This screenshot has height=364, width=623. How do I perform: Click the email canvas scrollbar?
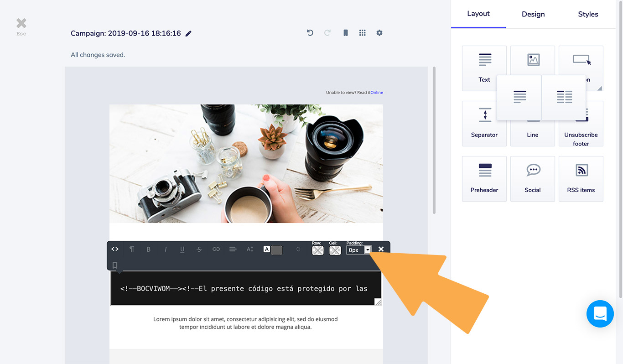click(x=434, y=140)
